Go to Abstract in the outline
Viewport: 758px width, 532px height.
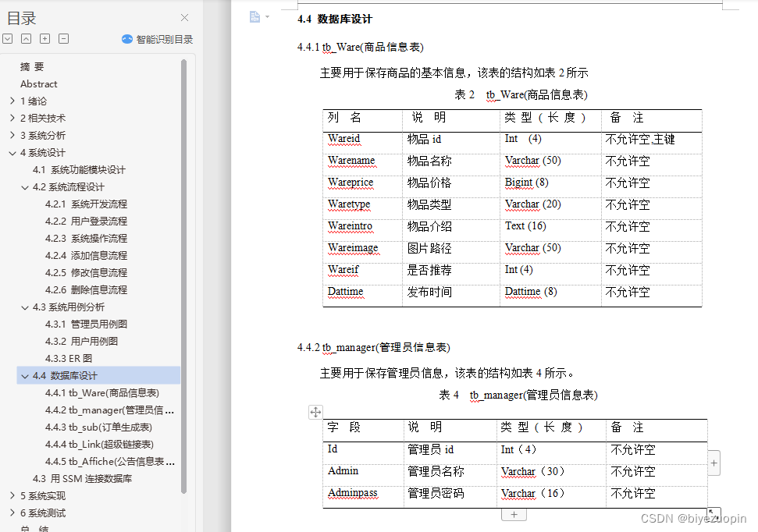(x=39, y=84)
